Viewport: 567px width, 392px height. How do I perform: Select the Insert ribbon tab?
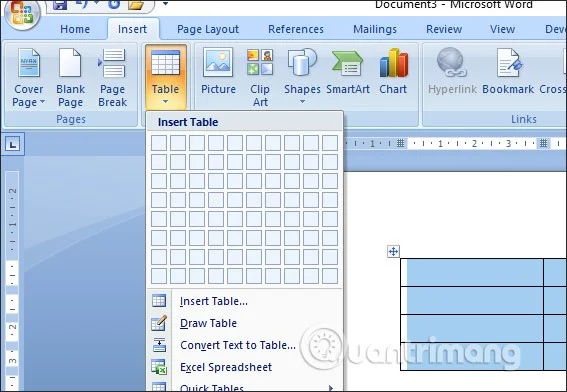coord(132,29)
